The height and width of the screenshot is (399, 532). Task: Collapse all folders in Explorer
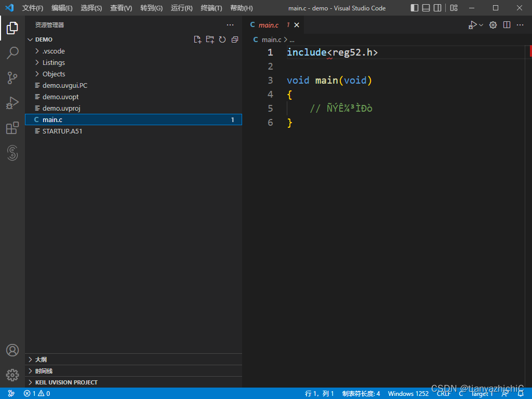click(x=235, y=39)
